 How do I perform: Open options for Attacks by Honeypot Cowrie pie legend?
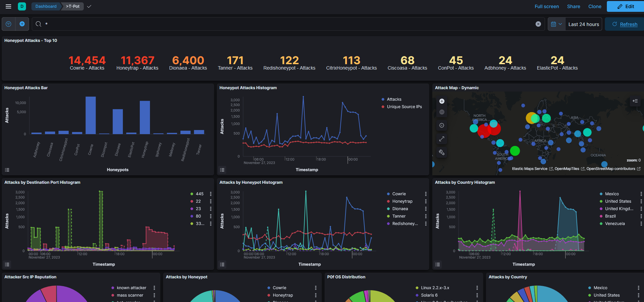316,288
